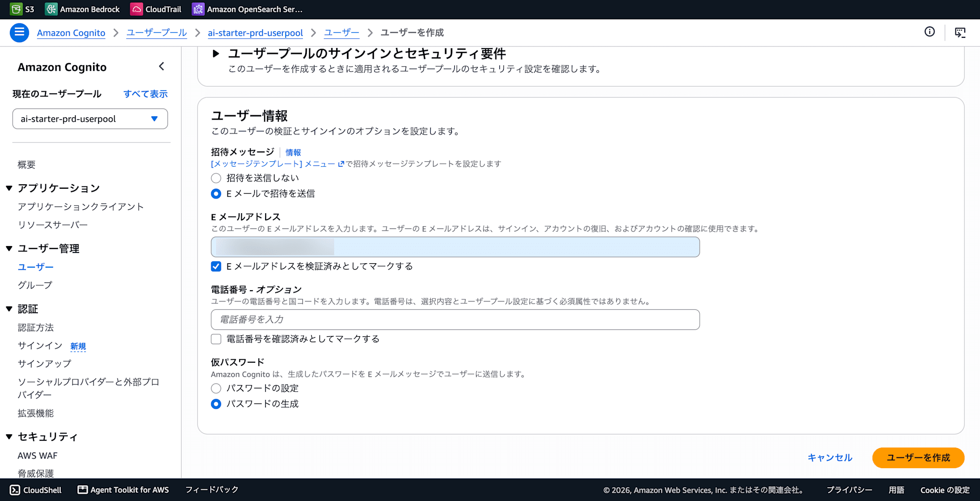Click the すべて表示 link
The width and height of the screenshot is (980, 501).
[146, 94]
